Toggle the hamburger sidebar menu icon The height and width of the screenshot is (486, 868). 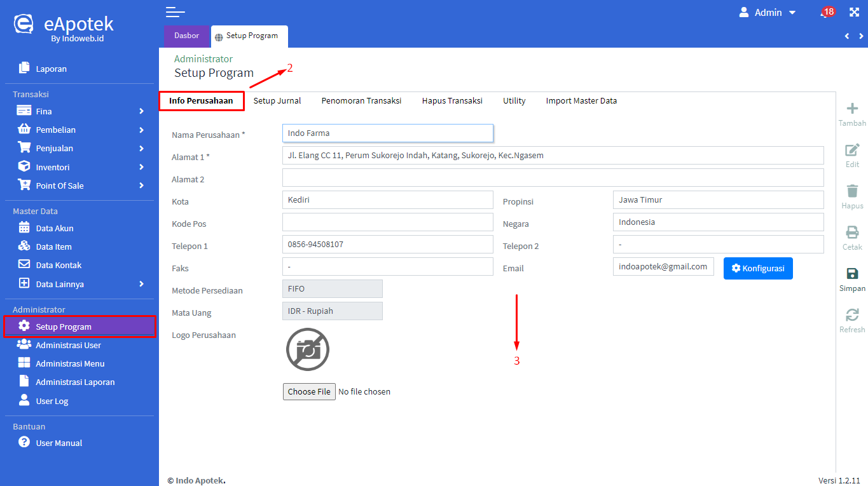(x=175, y=12)
